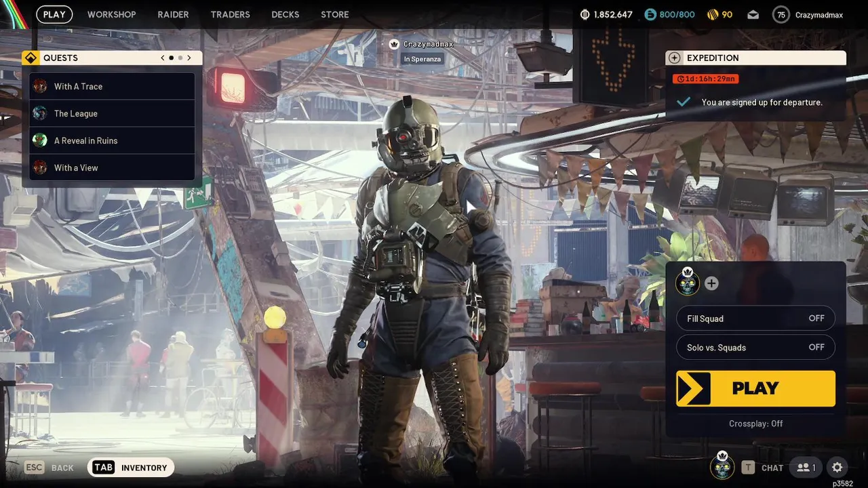The height and width of the screenshot is (488, 868).
Task: Visit the STORE tab
Action: 335,14
